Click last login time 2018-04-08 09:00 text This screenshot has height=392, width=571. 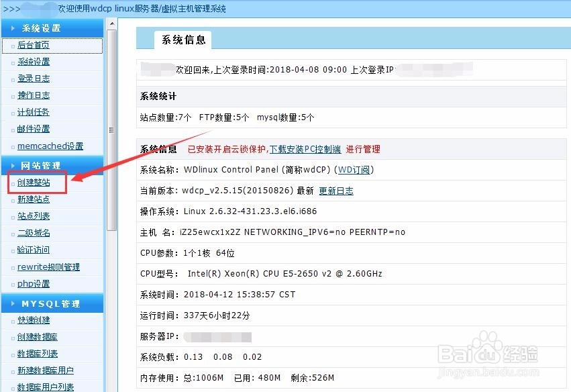pos(309,70)
